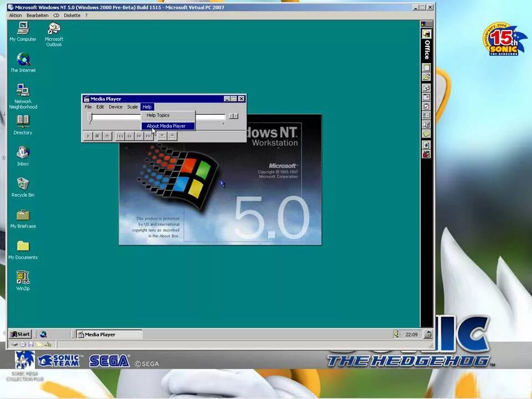
Task: Open Microsoft Outlook desktop icon
Action: [x=54, y=34]
